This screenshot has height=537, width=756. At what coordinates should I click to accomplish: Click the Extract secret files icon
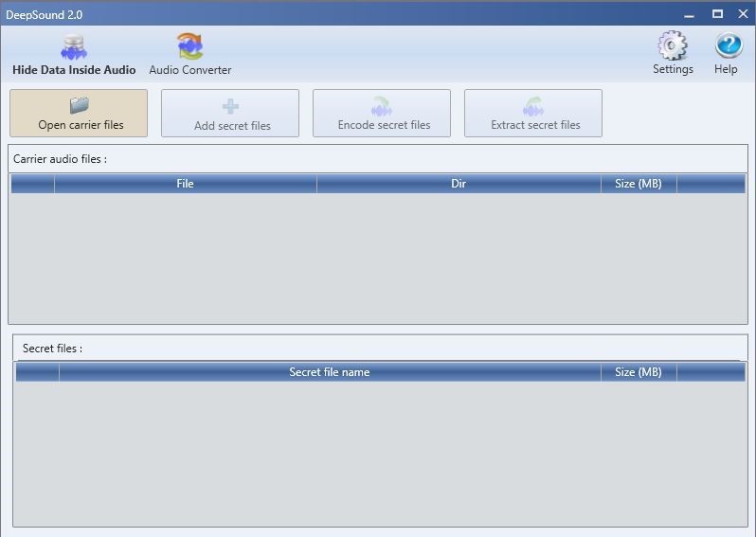(534, 106)
